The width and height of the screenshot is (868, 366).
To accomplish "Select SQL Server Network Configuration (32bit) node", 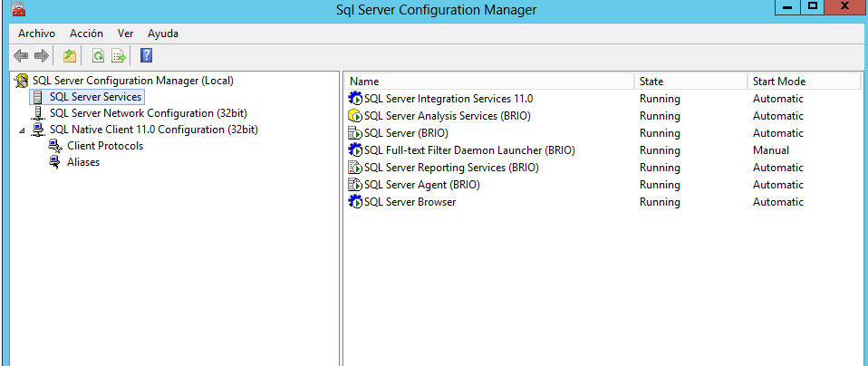I will pyautogui.click(x=148, y=113).
